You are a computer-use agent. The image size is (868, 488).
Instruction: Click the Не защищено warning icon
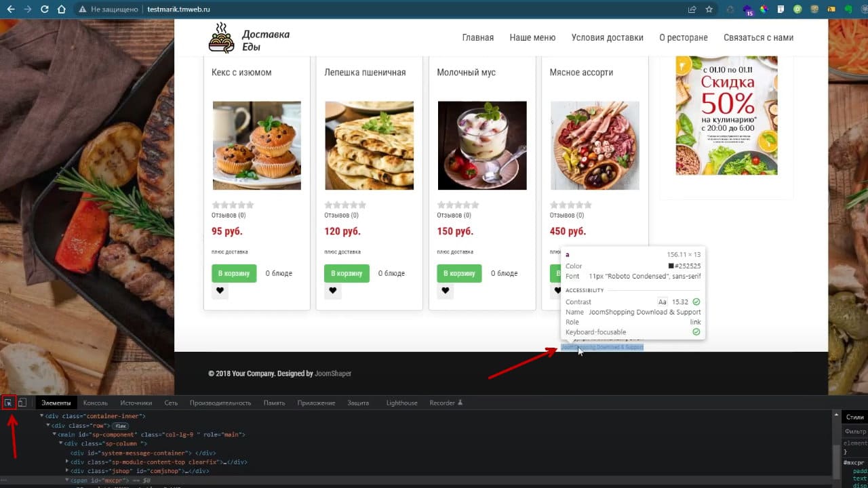(82, 9)
